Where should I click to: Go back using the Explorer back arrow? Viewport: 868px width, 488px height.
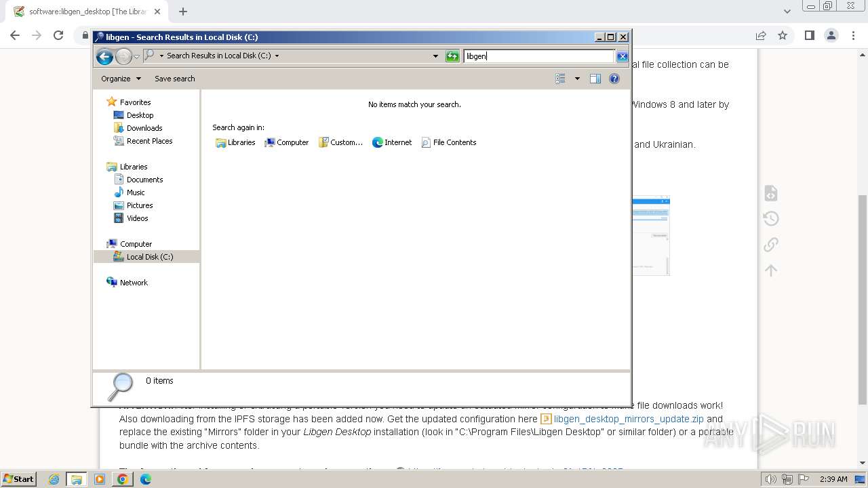(104, 56)
